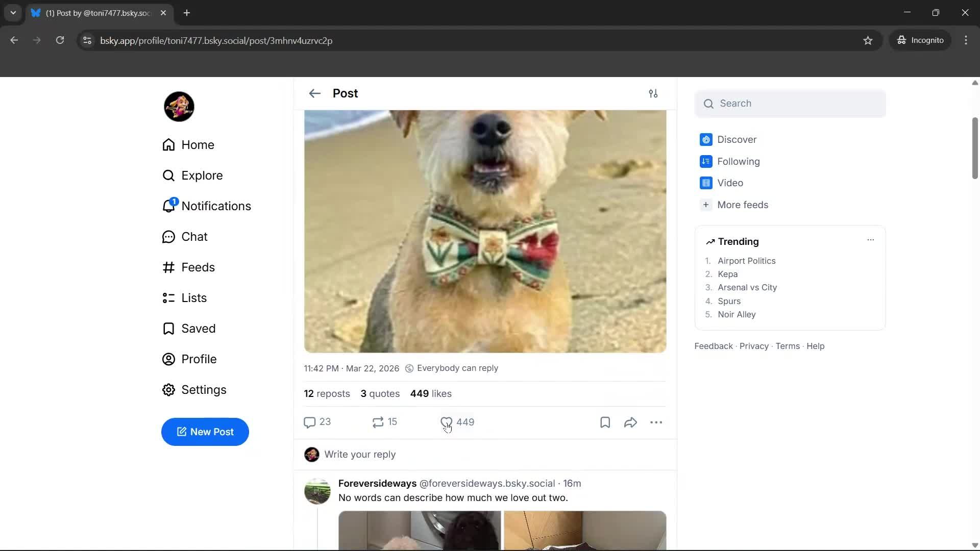Toggle repost on the dog post
The width and height of the screenshot is (980, 551).
(x=378, y=422)
